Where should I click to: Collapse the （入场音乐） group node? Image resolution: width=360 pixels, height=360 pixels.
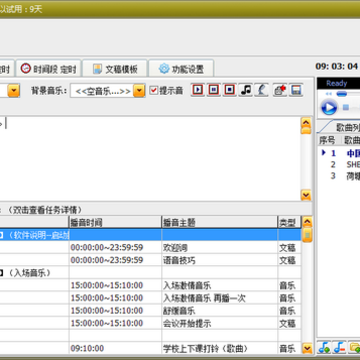[1, 273]
